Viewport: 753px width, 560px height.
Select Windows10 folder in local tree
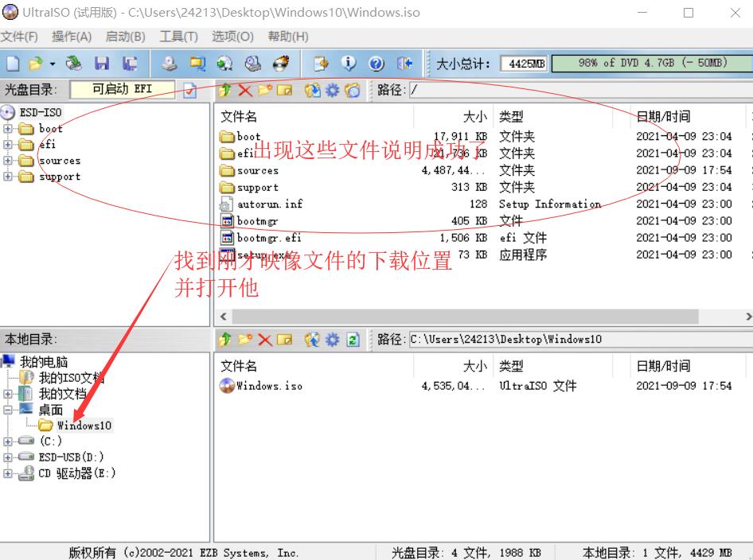tap(84, 426)
